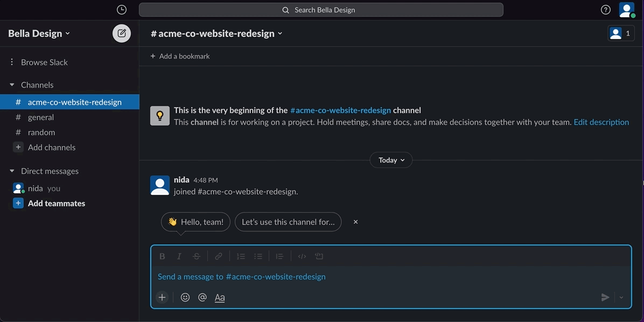Image resolution: width=644 pixels, height=322 pixels.
Task: Toggle the Aa formatting toolbar
Action: [220, 297]
